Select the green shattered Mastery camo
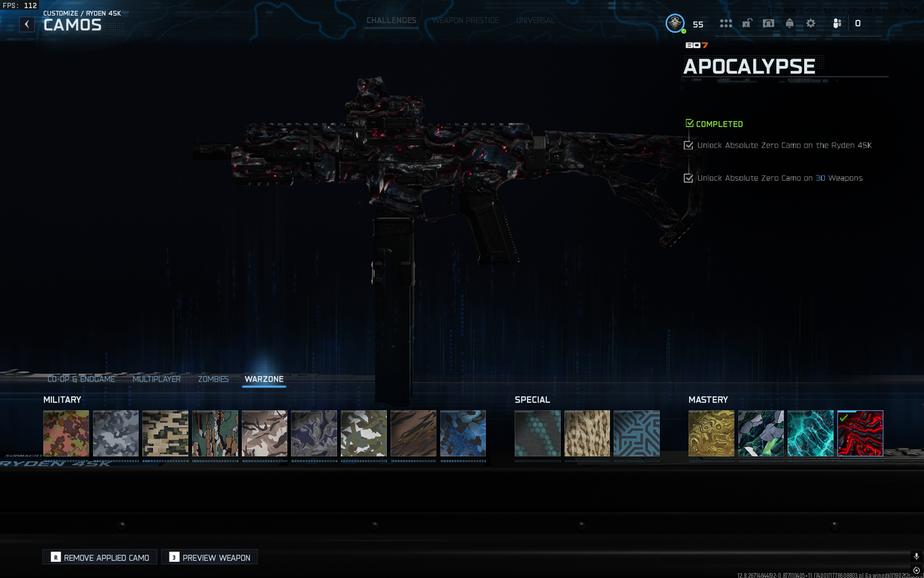Viewport: 924px width, 578px height. 761,433
